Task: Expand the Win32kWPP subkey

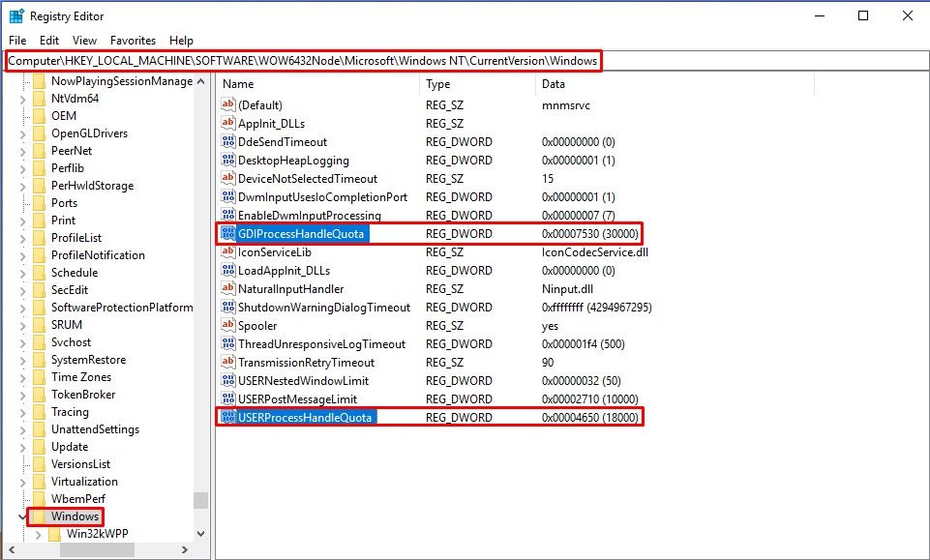Action: [x=38, y=534]
